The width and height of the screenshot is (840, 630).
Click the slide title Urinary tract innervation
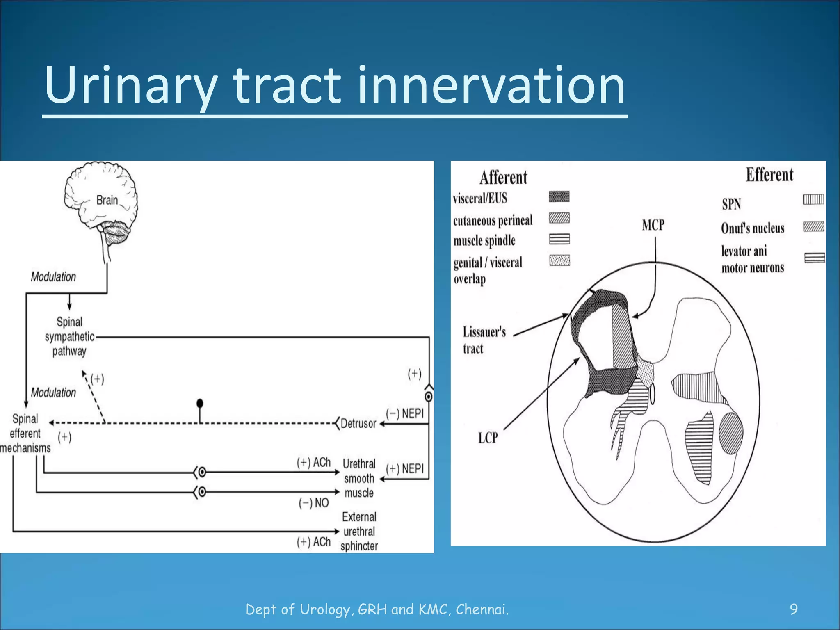point(335,86)
